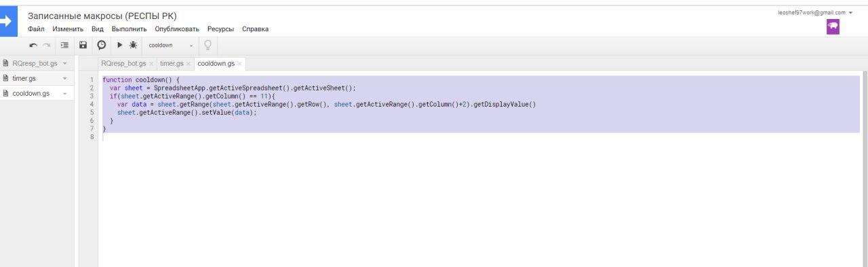Close the RQresp_bot.gs tab
Image resolution: width=868 pixels, height=267 pixels.
click(151, 64)
